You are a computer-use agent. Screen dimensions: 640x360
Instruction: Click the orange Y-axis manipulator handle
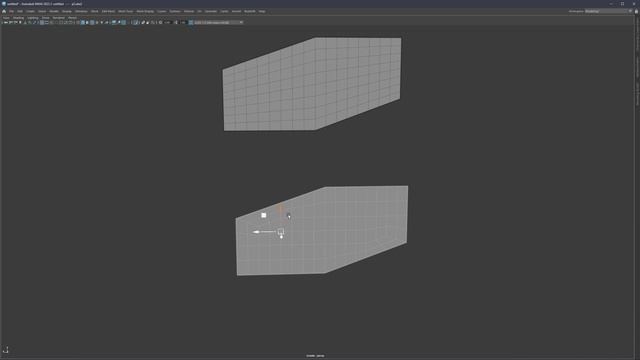(280, 209)
